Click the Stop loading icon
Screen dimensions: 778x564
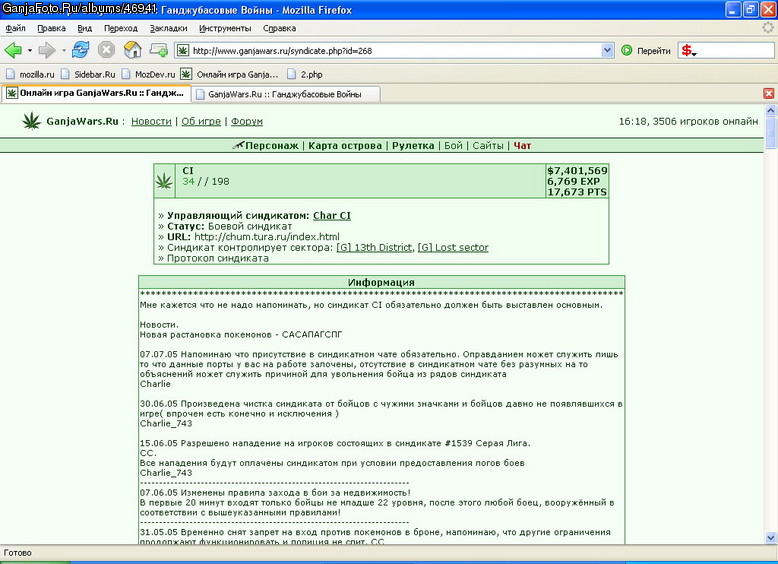(x=106, y=50)
